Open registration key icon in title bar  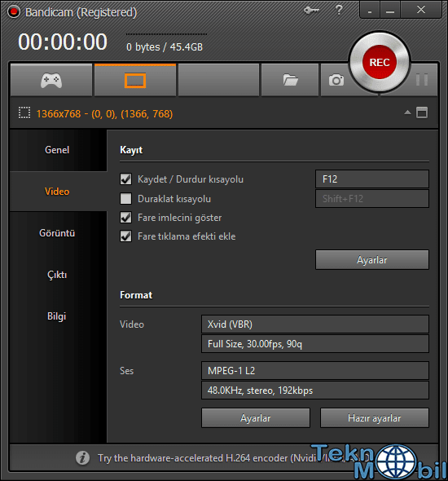311,11
